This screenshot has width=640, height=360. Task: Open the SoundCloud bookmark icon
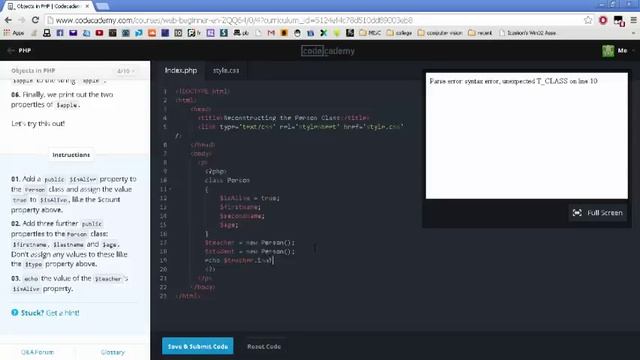[152, 33]
